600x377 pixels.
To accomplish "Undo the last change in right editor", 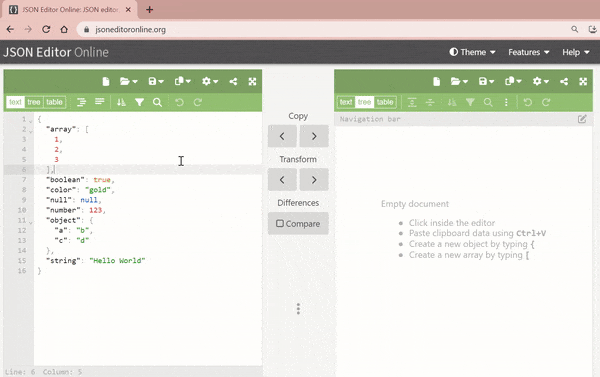I will (x=528, y=102).
